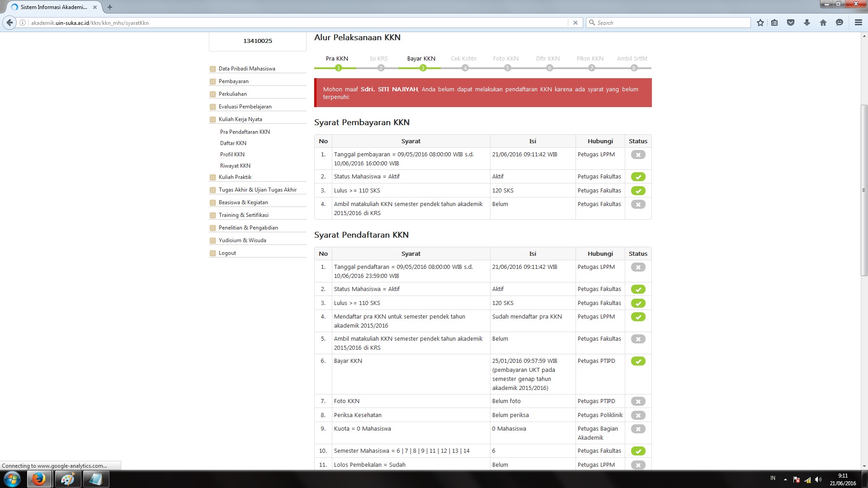
Task: Click grey X status for Foto KKN
Action: (638, 401)
